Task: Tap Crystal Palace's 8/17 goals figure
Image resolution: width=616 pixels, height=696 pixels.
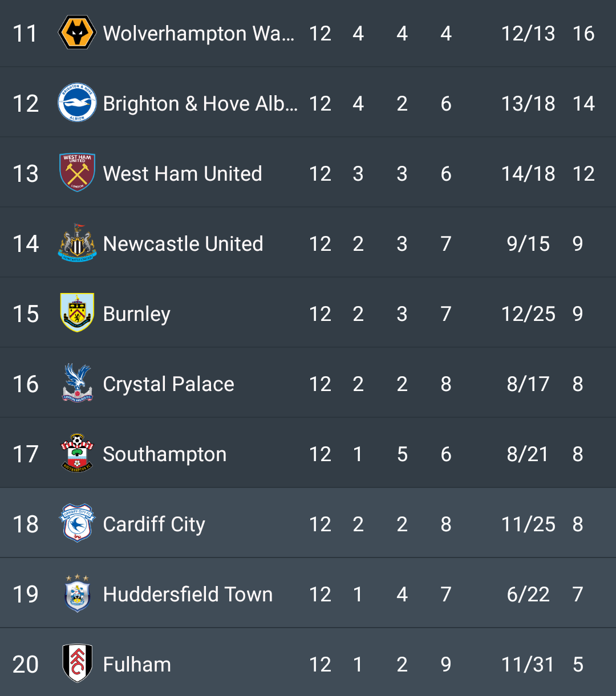Action: tap(528, 384)
